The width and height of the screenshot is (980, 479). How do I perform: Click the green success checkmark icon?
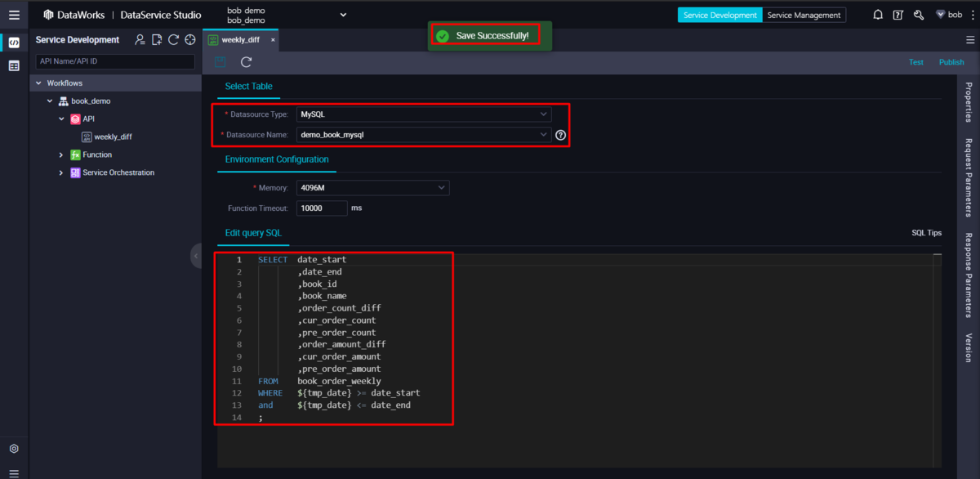click(442, 36)
